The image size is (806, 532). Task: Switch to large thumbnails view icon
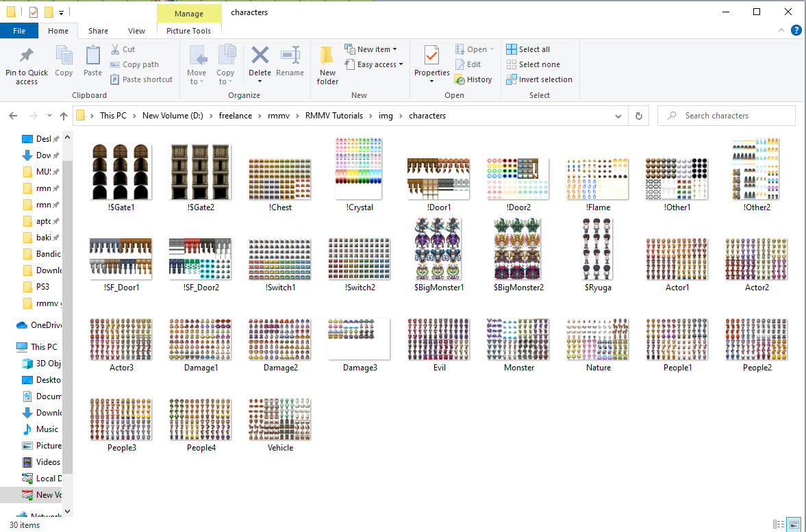tap(794, 524)
